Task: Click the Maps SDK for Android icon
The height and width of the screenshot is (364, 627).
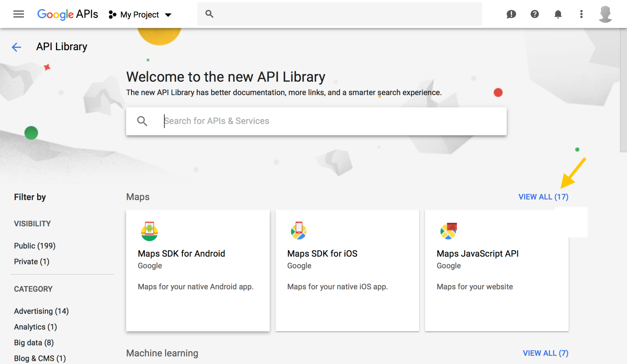Action: 149,231
